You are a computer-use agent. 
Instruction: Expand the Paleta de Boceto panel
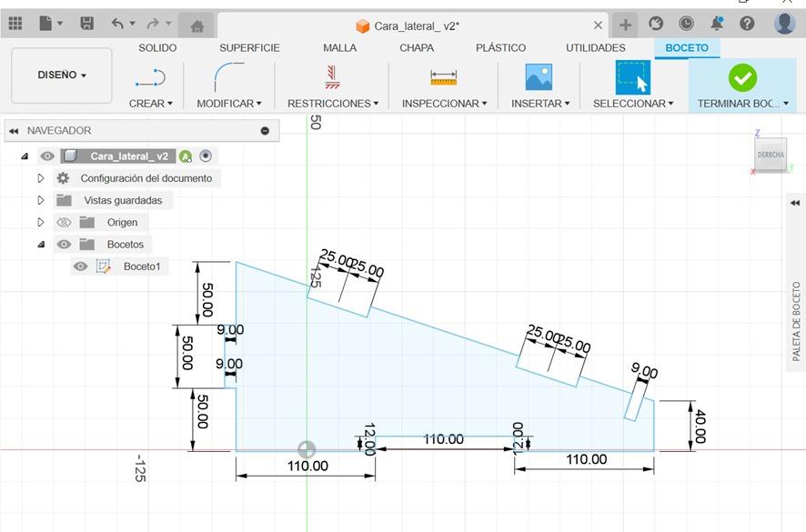pyautogui.click(x=795, y=203)
